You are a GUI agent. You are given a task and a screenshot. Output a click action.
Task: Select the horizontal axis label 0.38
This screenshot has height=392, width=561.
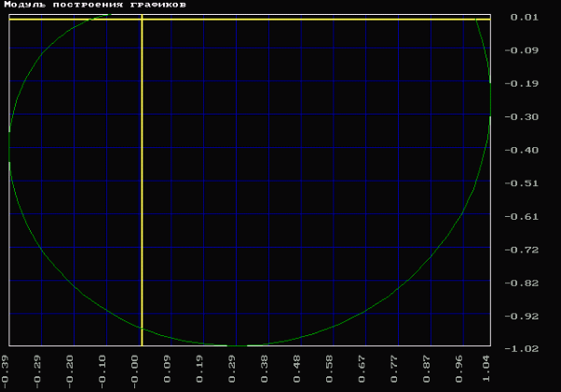(265, 369)
